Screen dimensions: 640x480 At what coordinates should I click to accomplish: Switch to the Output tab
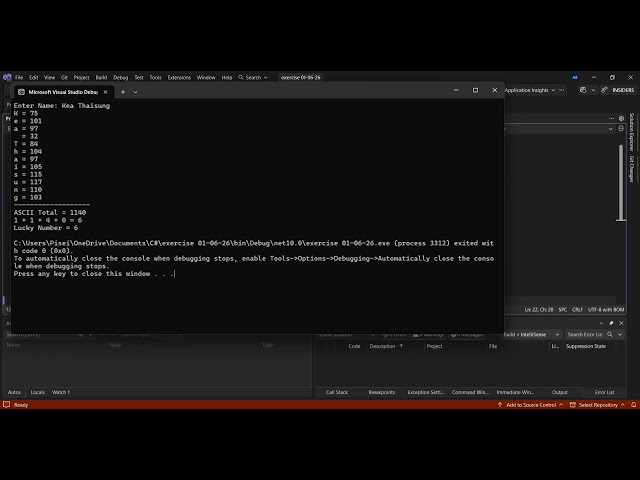pyautogui.click(x=560, y=392)
